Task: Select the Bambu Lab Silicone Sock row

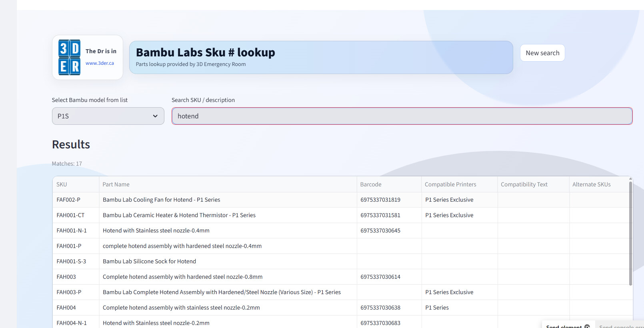Action: point(149,261)
